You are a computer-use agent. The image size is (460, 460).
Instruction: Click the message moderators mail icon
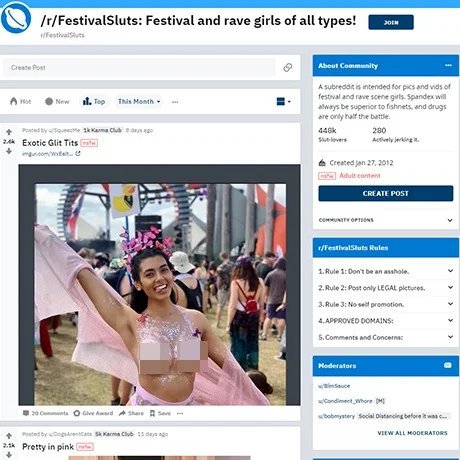[x=448, y=365]
